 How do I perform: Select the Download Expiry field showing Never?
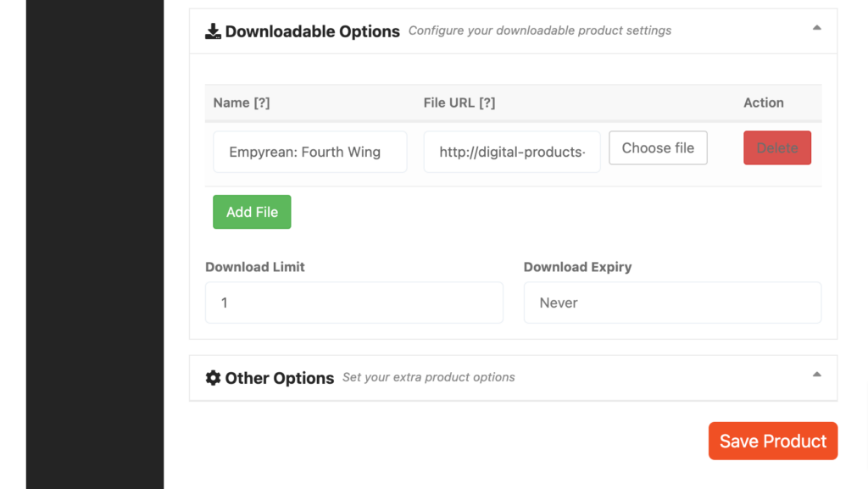coord(671,303)
